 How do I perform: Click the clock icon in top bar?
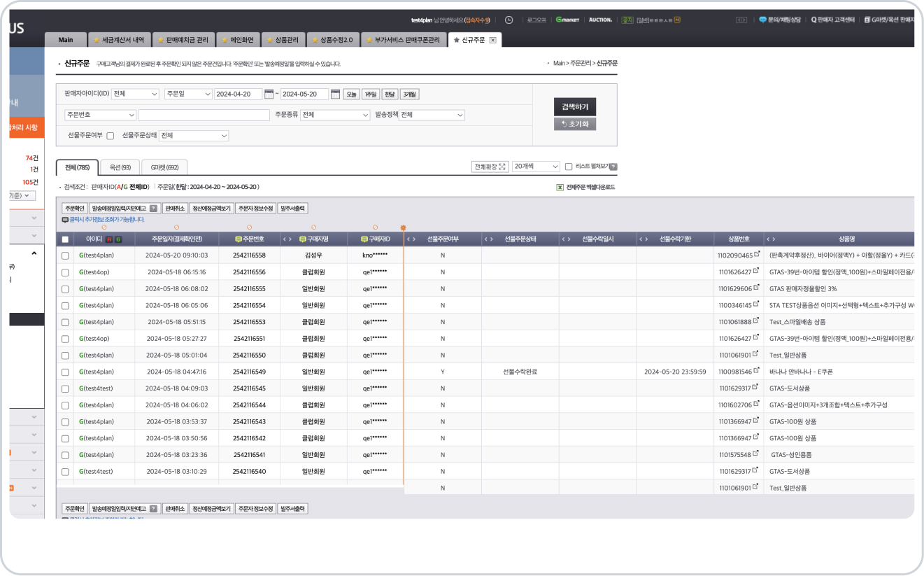[x=509, y=20]
